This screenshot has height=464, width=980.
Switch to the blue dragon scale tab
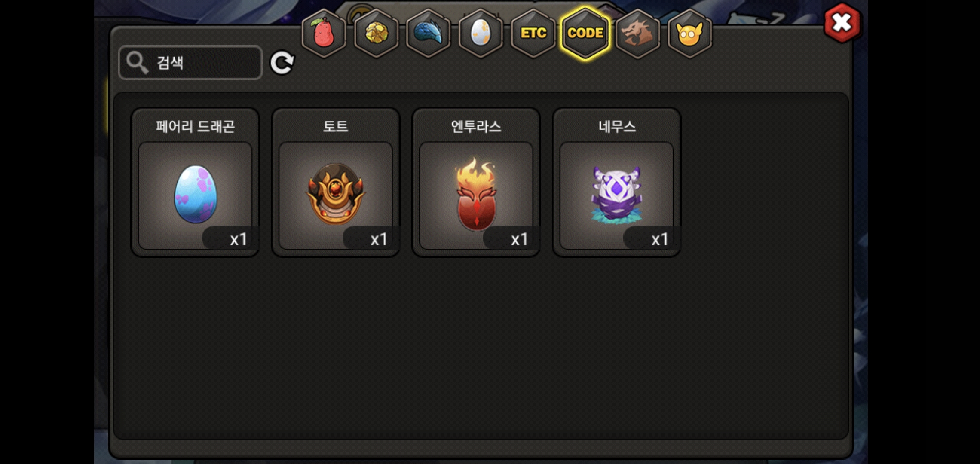[429, 33]
